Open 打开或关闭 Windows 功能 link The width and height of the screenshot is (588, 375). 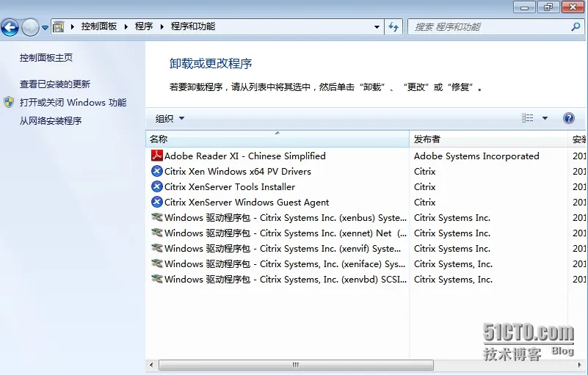click(x=73, y=103)
